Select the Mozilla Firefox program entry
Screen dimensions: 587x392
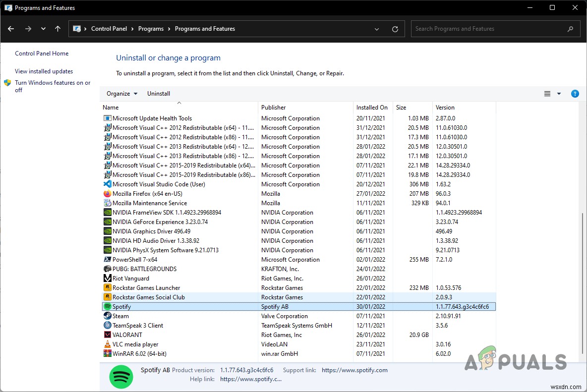[x=147, y=194]
